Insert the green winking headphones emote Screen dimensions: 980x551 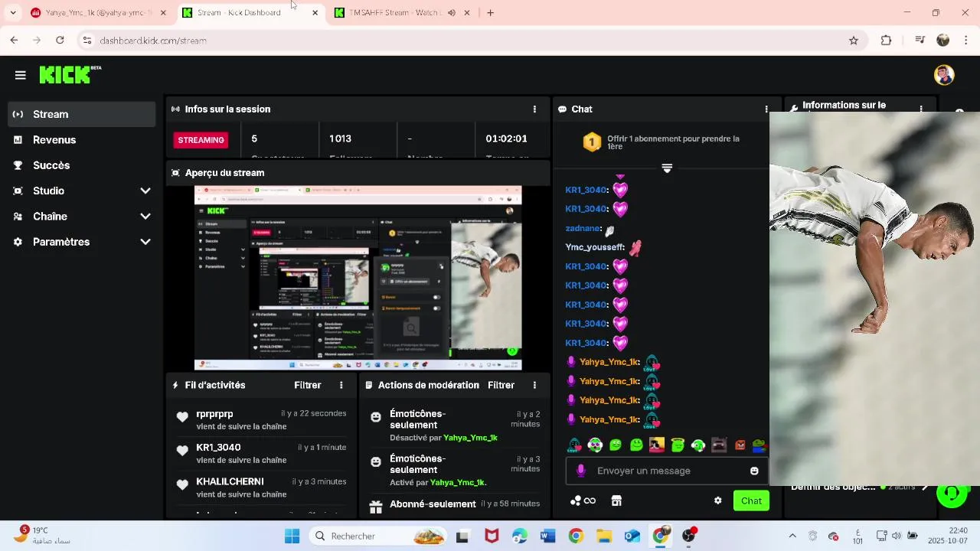click(697, 445)
